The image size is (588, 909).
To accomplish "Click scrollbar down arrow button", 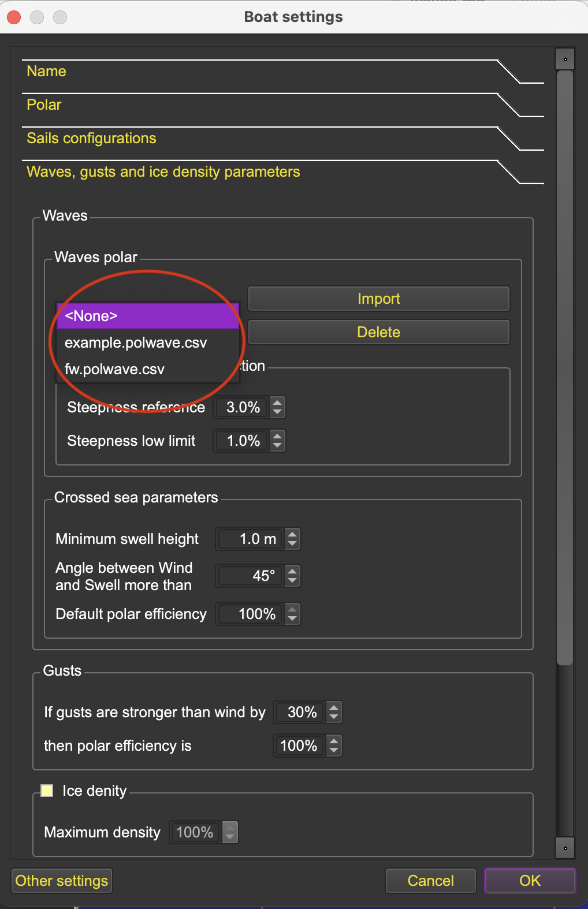I will pos(565,848).
